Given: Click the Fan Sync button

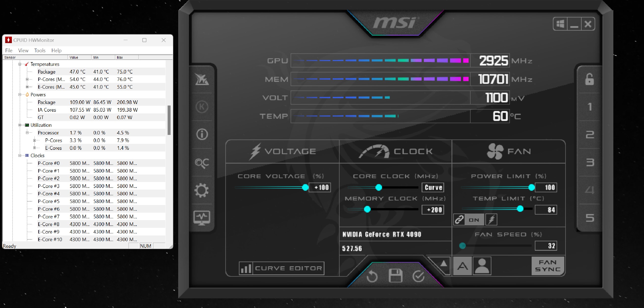Looking at the screenshot, I should tap(548, 266).
